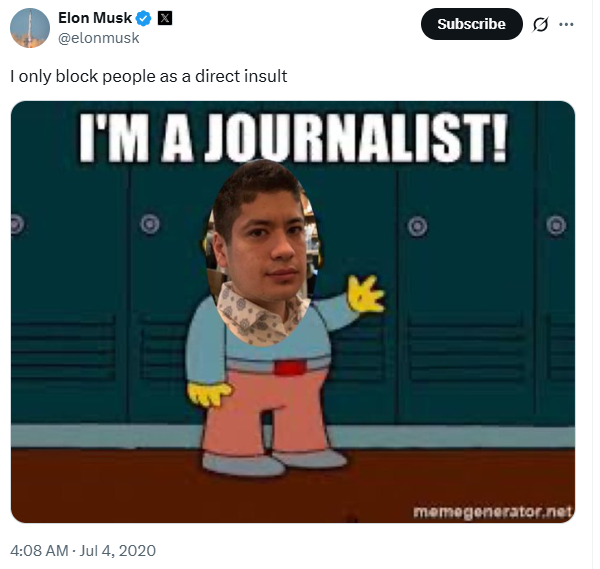Click the locker dial beside the raised hand
This screenshot has width=600, height=569.
pos(417,226)
